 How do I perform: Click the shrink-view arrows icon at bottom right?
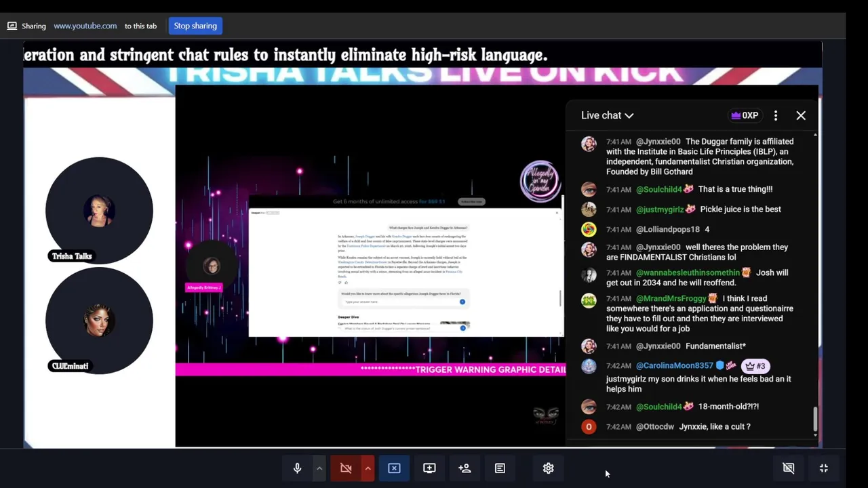824,468
